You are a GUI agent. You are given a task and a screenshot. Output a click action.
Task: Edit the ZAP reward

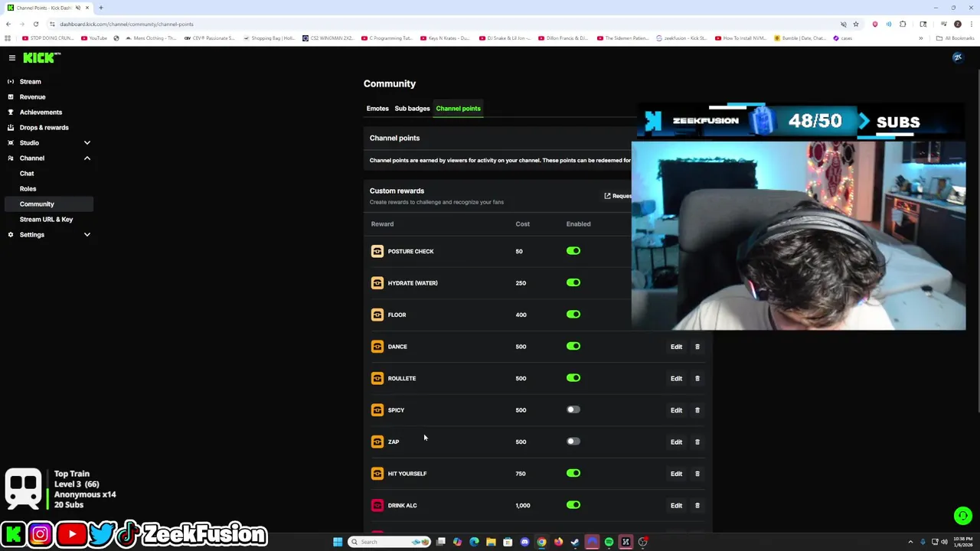(676, 442)
